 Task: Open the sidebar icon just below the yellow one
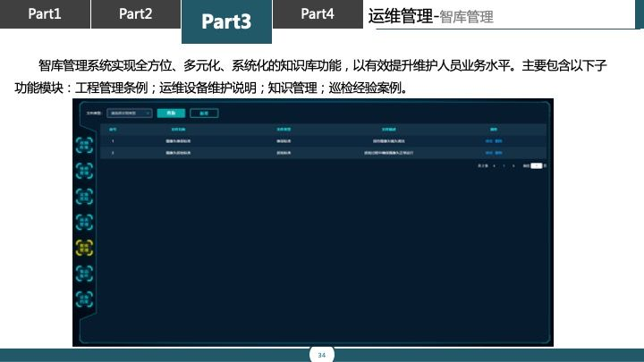tap(85, 274)
